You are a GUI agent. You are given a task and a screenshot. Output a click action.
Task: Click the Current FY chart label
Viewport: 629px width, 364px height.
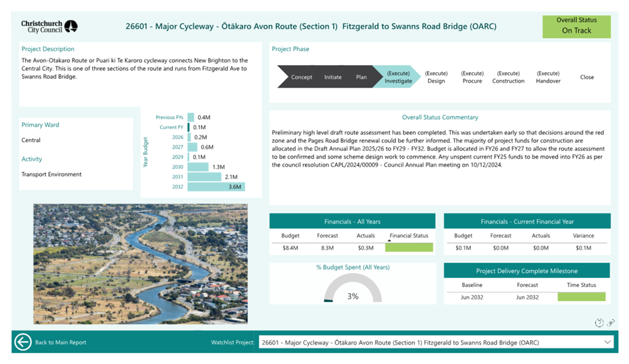(171, 127)
